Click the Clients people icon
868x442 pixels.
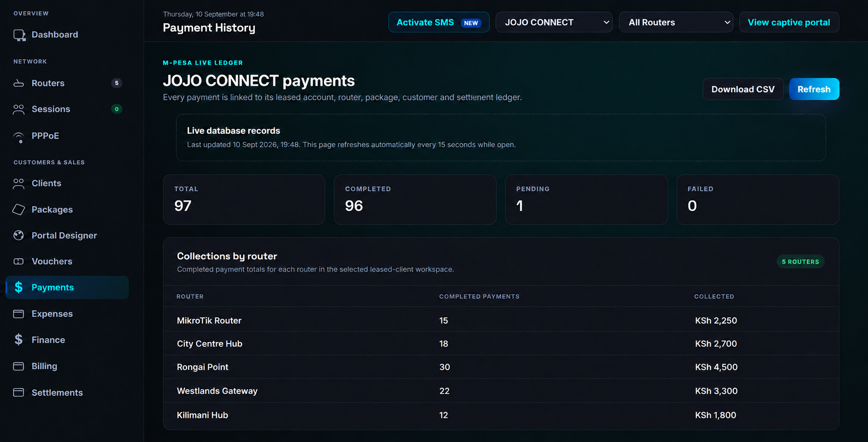[x=19, y=183]
